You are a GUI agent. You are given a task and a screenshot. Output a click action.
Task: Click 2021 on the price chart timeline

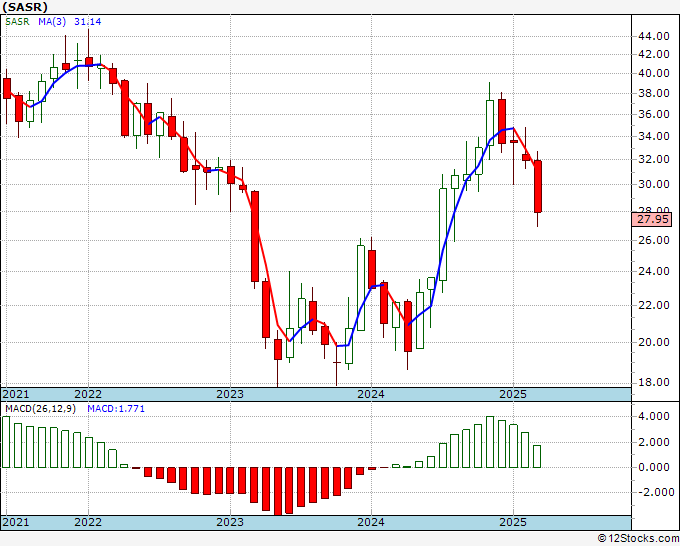click(16, 394)
